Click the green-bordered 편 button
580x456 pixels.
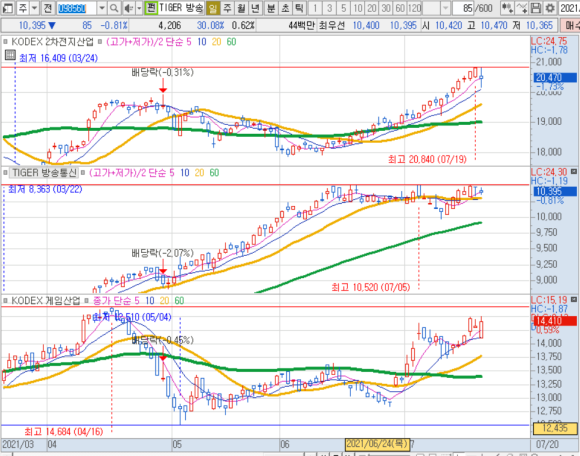click(x=151, y=8)
